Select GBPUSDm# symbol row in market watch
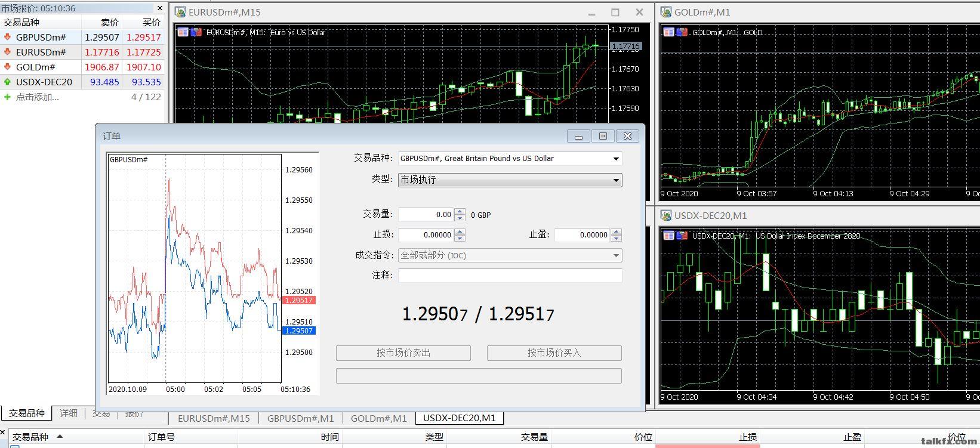Image resolution: width=980 pixels, height=448 pixels. click(x=82, y=37)
